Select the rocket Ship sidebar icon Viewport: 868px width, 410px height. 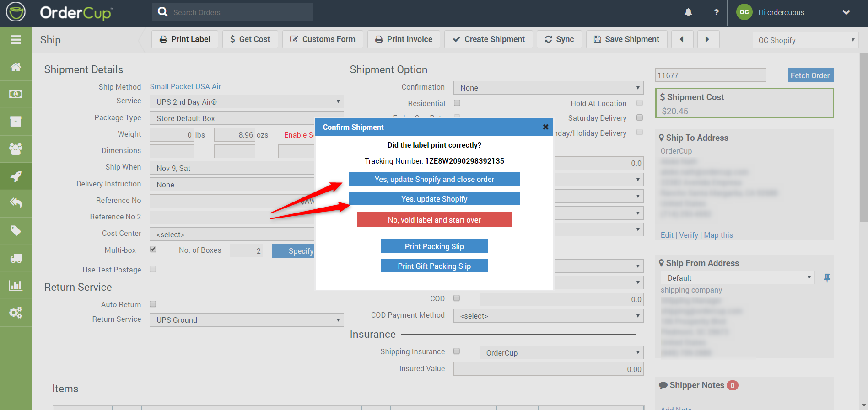pos(16,176)
